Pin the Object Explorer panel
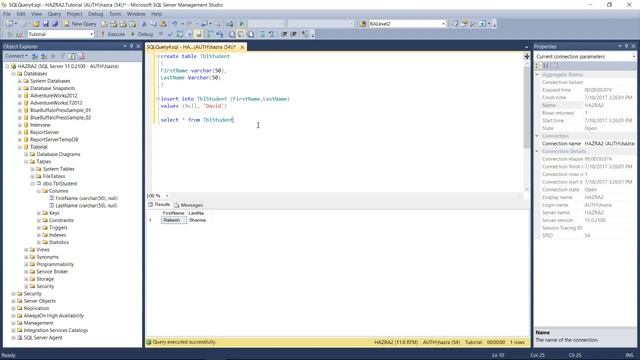The height and width of the screenshot is (360, 640). click(131, 46)
